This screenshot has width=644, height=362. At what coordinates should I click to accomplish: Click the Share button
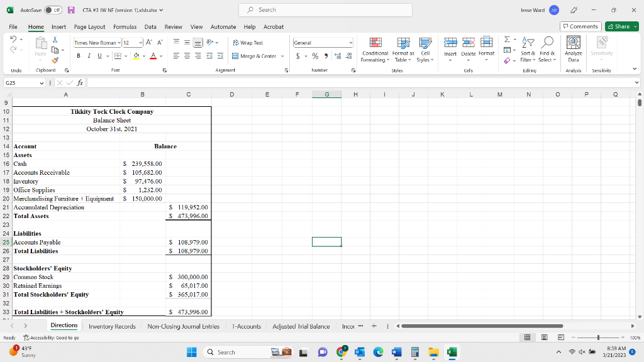coord(621,26)
